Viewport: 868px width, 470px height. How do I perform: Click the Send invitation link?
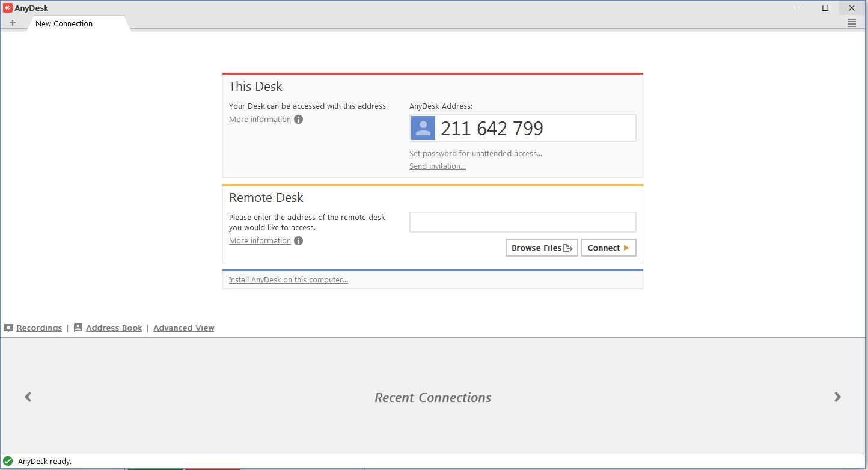[437, 166]
